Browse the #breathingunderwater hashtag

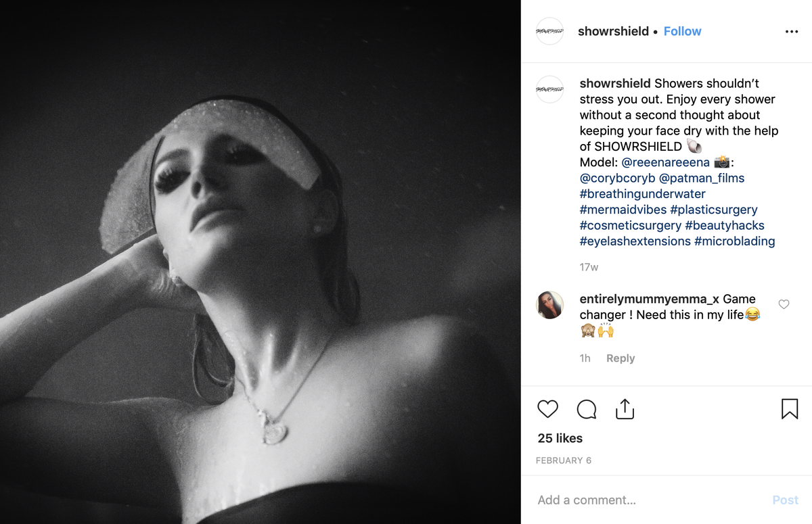pos(643,194)
